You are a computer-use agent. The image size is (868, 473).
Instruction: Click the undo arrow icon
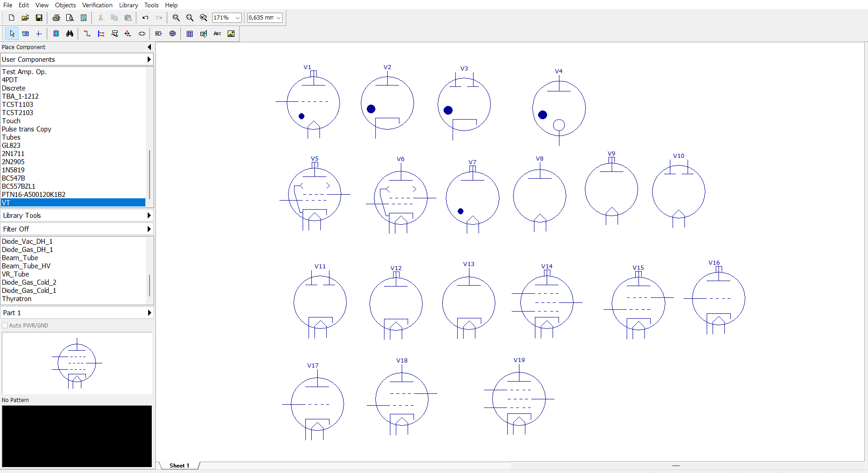click(x=145, y=18)
